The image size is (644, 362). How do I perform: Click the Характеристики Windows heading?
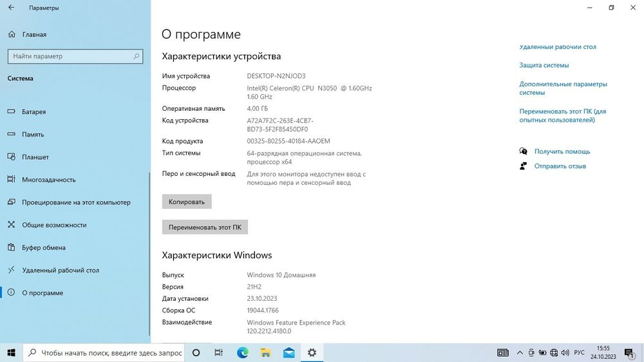(x=217, y=255)
